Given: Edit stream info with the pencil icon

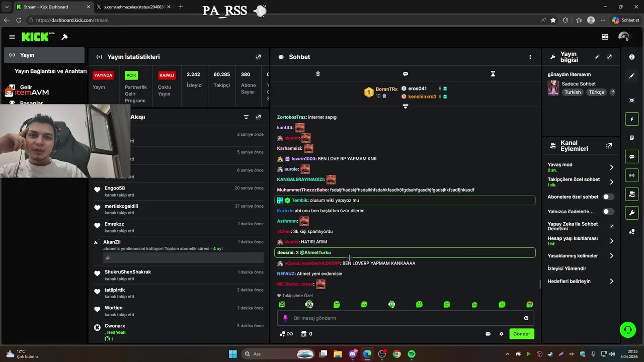Looking at the screenshot, I should (x=597, y=57).
